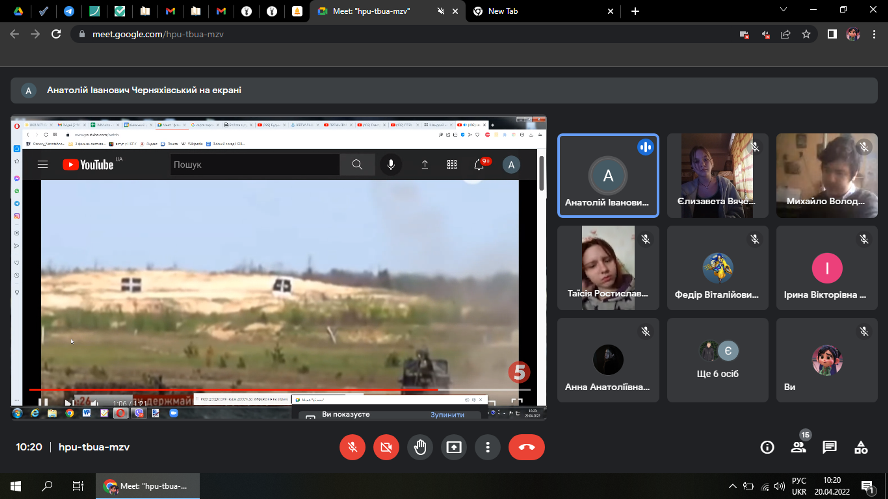Toggle the camera on/off button

[x=386, y=447]
